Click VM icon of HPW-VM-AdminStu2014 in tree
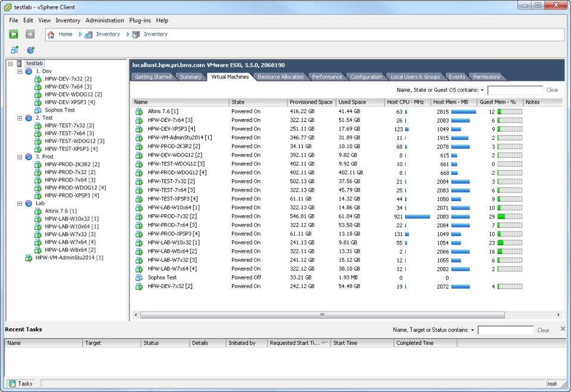The image size is (571, 392). (x=29, y=258)
